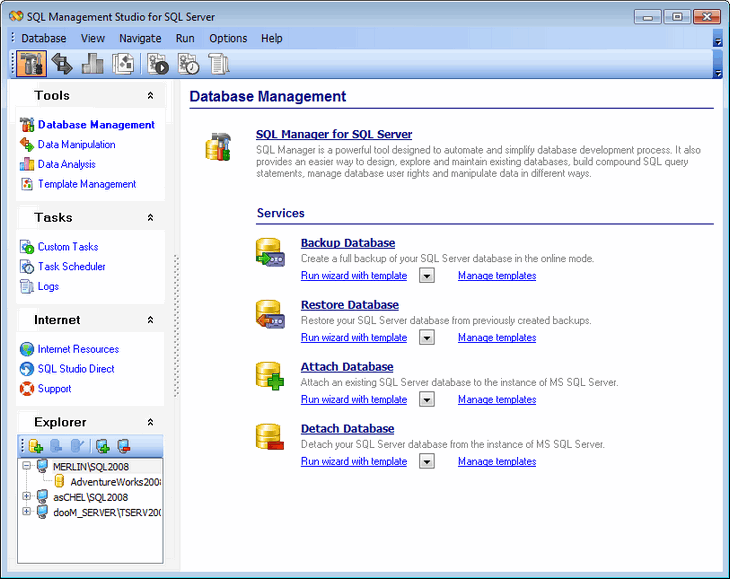Click the Template Management sidebar icon

pyautogui.click(x=27, y=184)
